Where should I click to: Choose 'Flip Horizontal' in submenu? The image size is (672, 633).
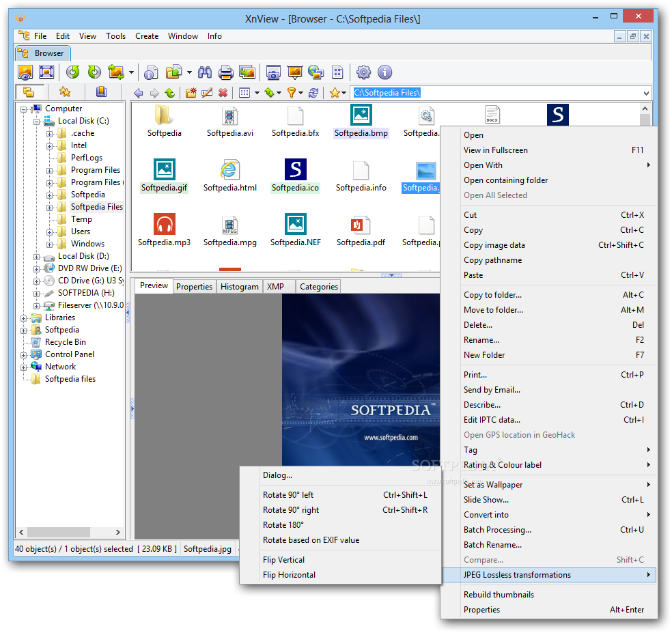[340, 575]
